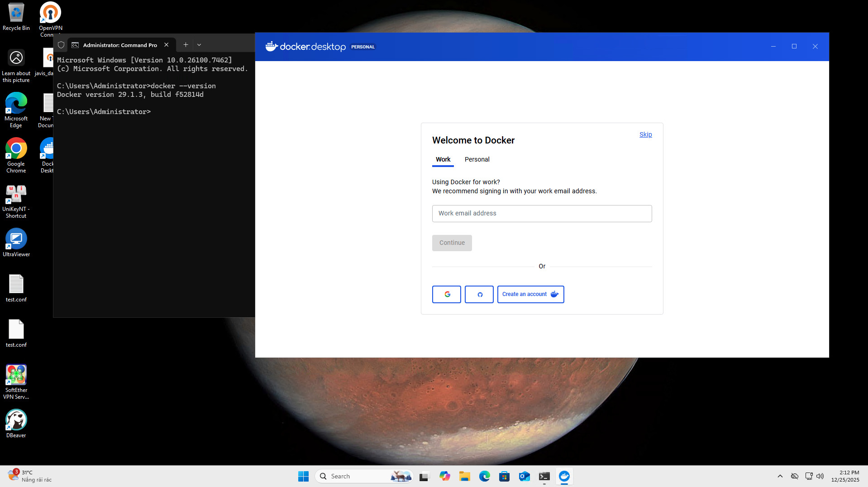Click the Create an account button
This screenshot has width=868, height=487.
(530, 294)
